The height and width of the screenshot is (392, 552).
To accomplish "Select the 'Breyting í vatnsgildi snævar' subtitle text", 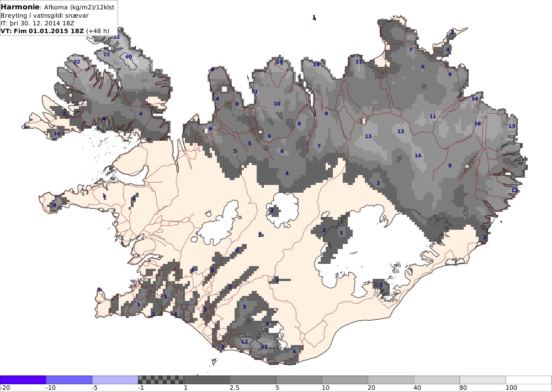I will (x=45, y=15).
